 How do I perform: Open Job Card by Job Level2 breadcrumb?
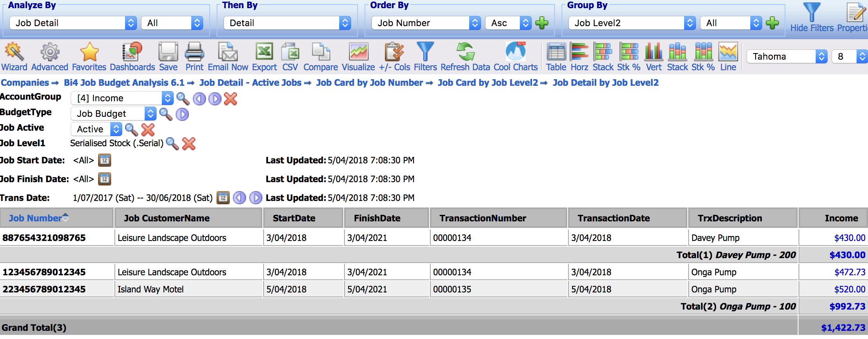tap(488, 83)
